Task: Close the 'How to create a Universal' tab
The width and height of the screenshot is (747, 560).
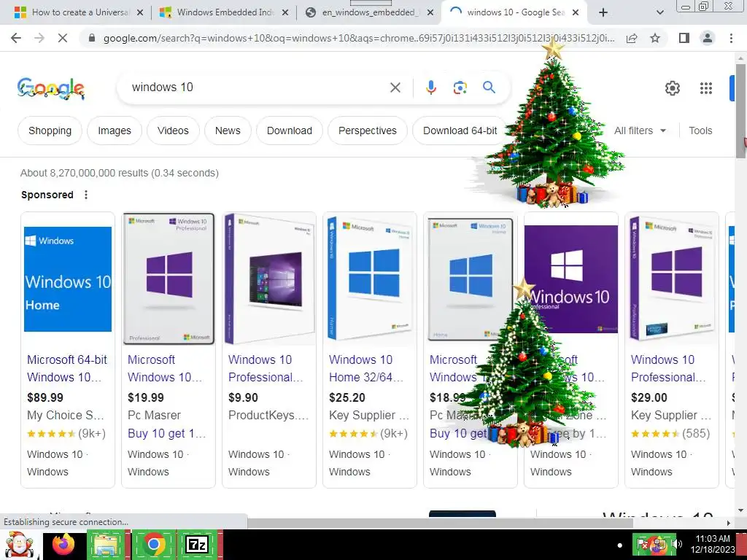Action: coord(140,13)
